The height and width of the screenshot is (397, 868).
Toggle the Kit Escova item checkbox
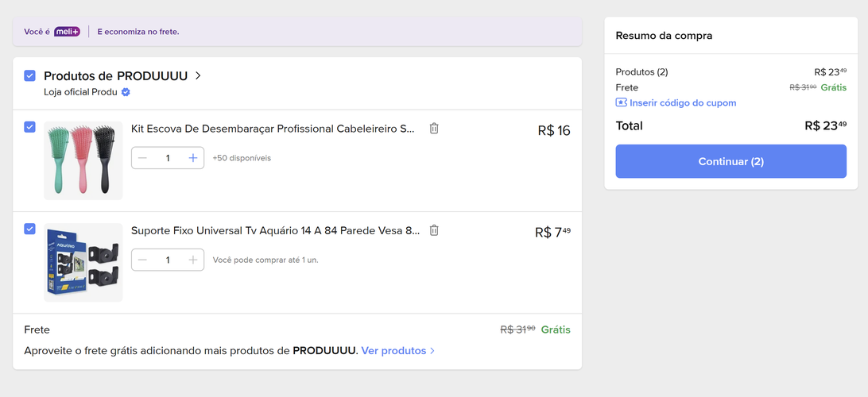[30, 127]
